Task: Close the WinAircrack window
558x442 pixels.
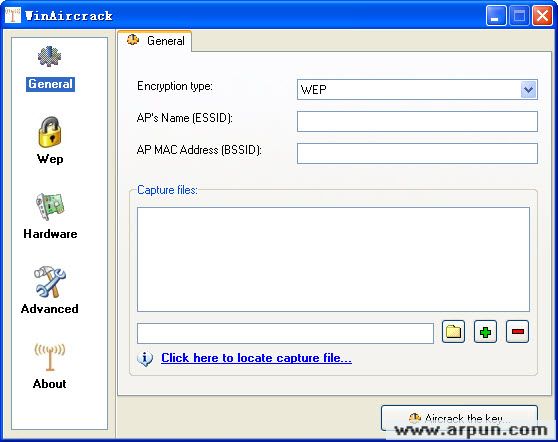Action: 542,16
